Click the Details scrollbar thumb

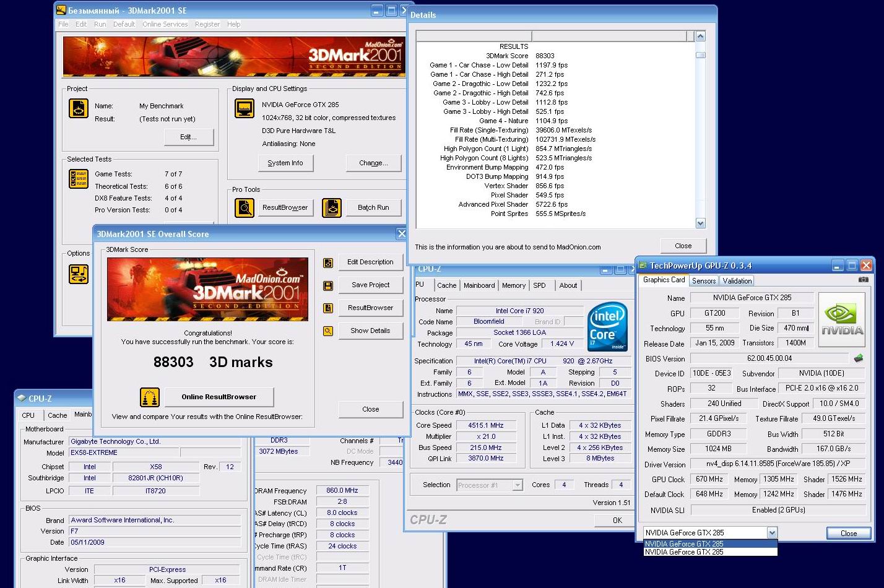pos(700,55)
